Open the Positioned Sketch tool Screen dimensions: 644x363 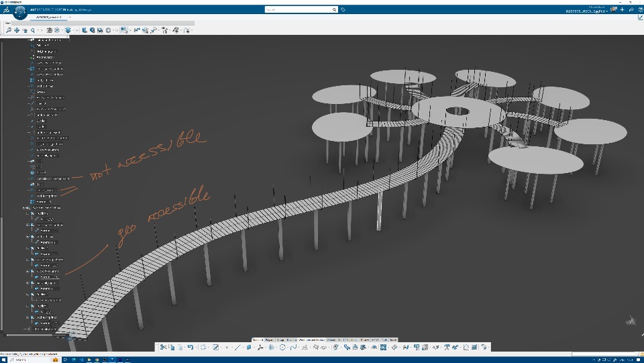point(215,347)
